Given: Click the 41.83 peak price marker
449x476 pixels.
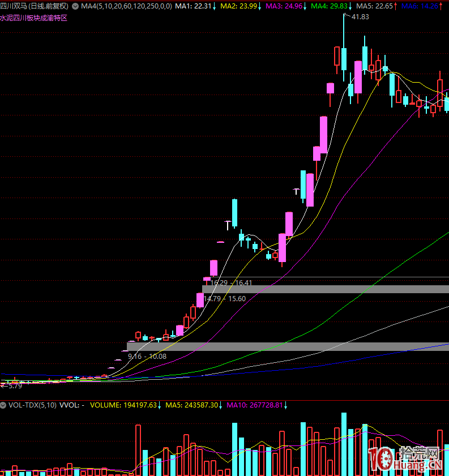Looking at the screenshot, I should (360, 17).
